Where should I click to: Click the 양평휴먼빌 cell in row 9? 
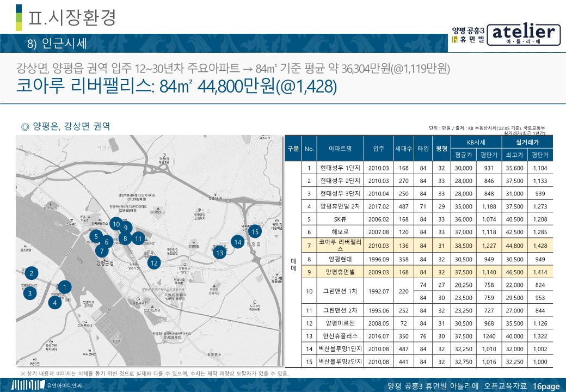340,272
